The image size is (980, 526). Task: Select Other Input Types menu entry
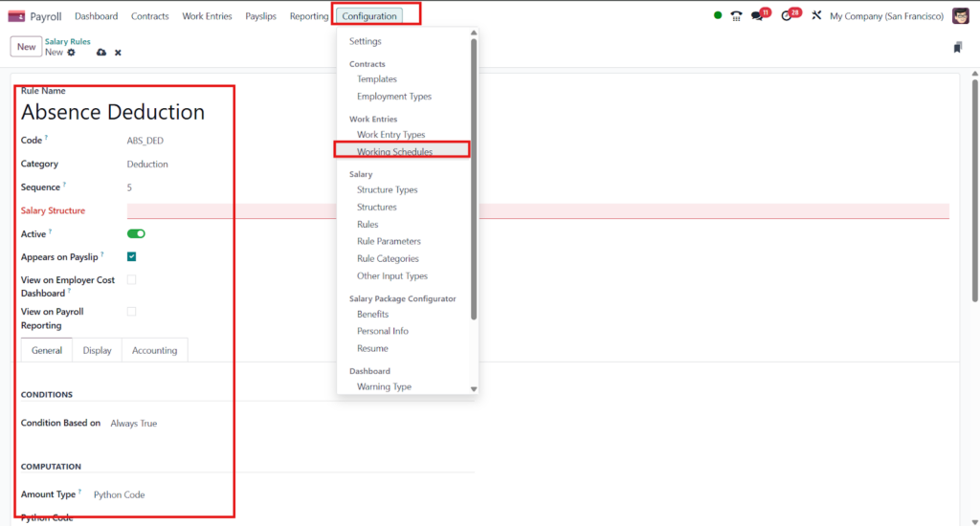click(392, 276)
